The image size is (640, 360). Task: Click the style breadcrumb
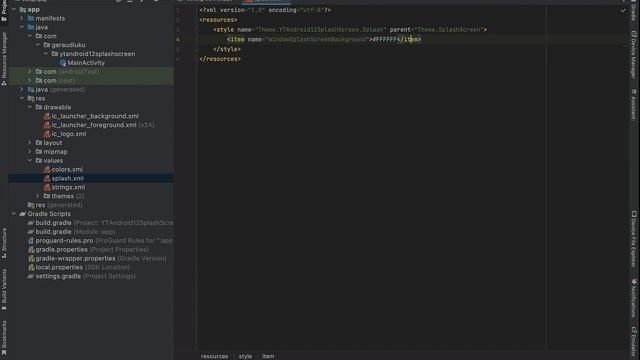click(245, 356)
